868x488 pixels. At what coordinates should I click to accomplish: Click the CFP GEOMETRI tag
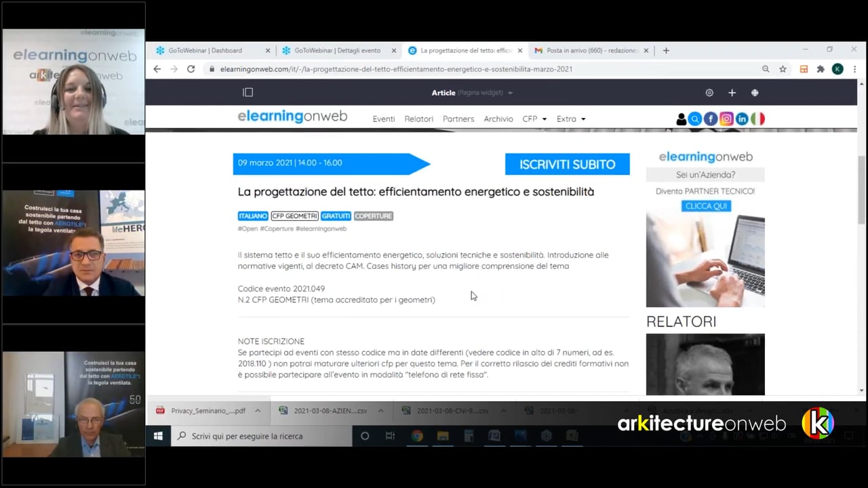[295, 216]
